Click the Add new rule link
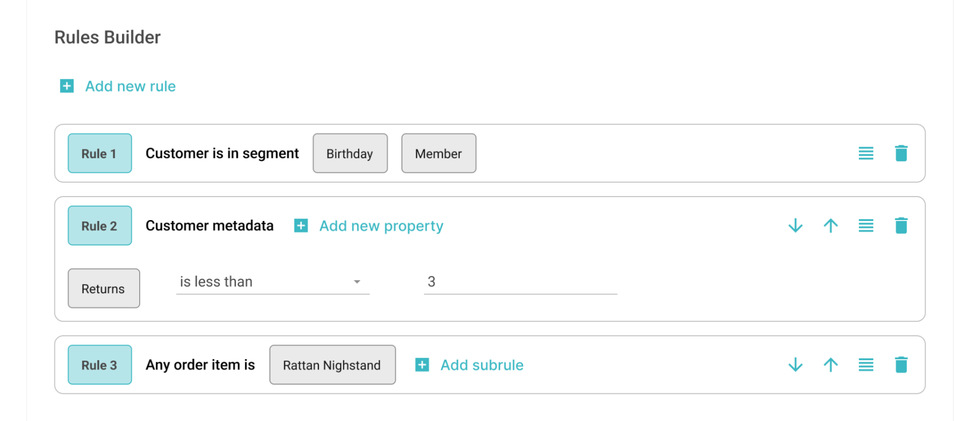The width and height of the screenshot is (980, 421). click(x=130, y=86)
